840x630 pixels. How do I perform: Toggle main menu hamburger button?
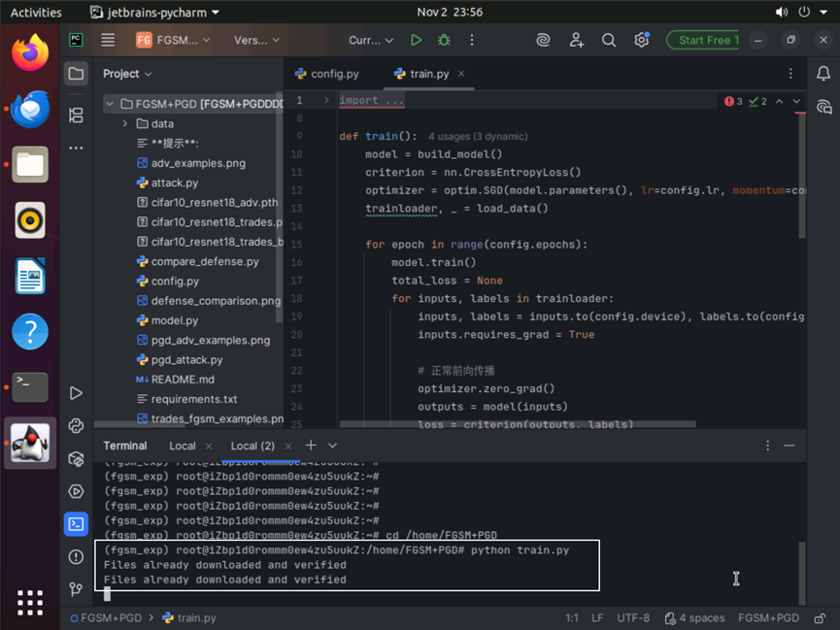108,40
